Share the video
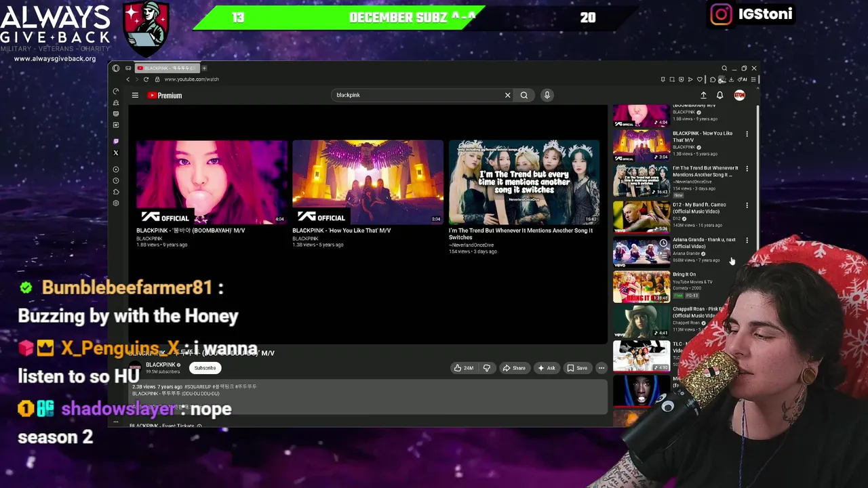This screenshot has width=868, height=488. (513, 368)
